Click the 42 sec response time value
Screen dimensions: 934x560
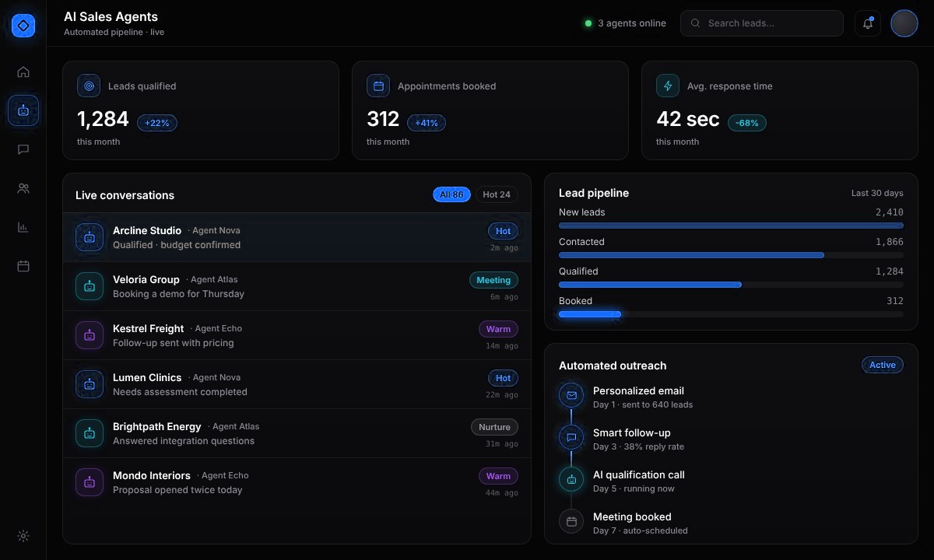(x=688, y=119)
